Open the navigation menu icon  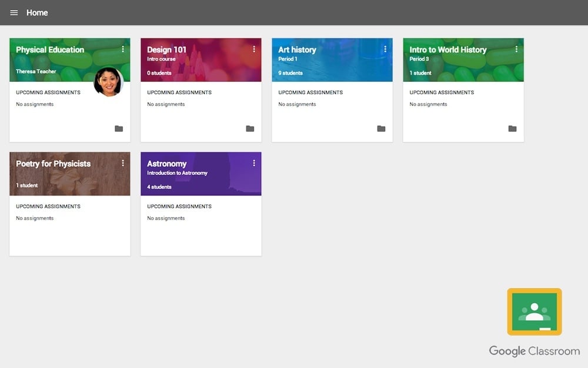click(14, 12)
